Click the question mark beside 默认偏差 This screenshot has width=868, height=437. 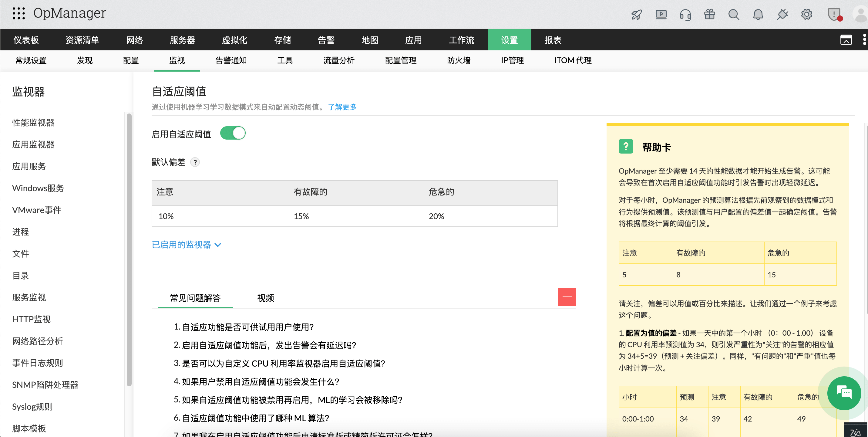pyautogui.click(x=195, y=162)
